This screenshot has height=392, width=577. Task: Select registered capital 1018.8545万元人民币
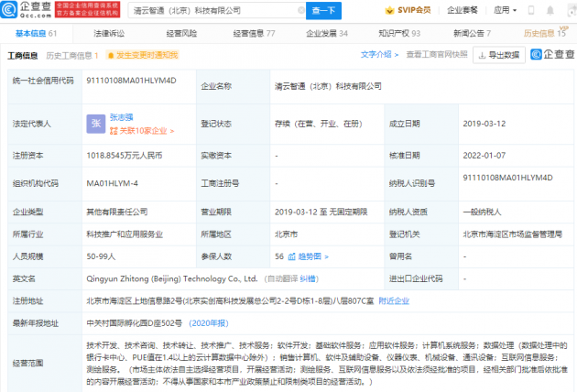point(125,156)
